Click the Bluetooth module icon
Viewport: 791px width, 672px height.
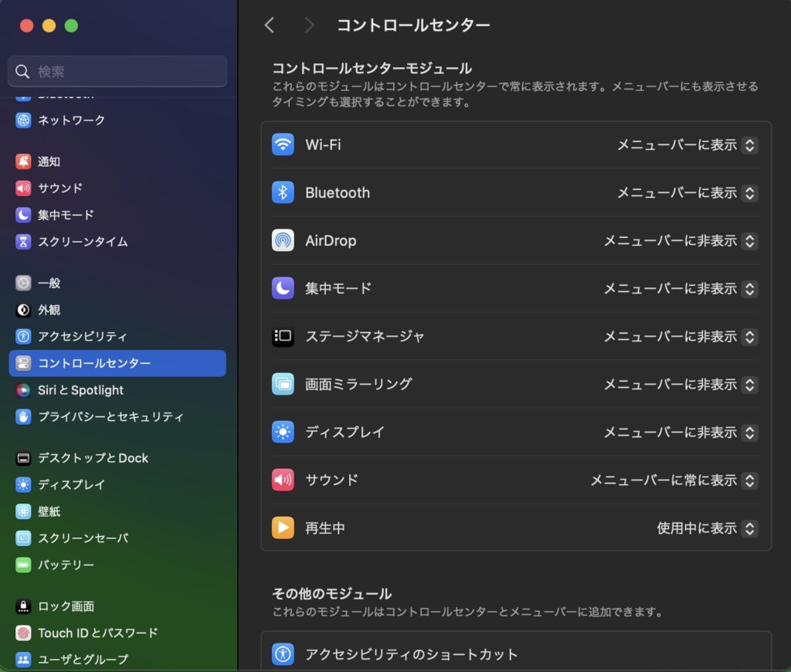(283, 192)
